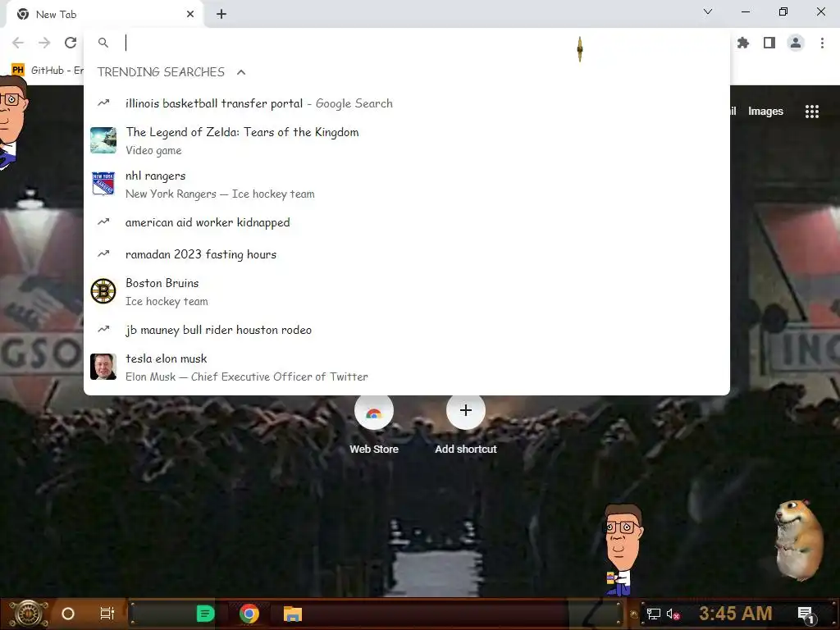Select illinois basketball transfer portal suggestion
The image size is (840, 630).
[x=407, y=103]
